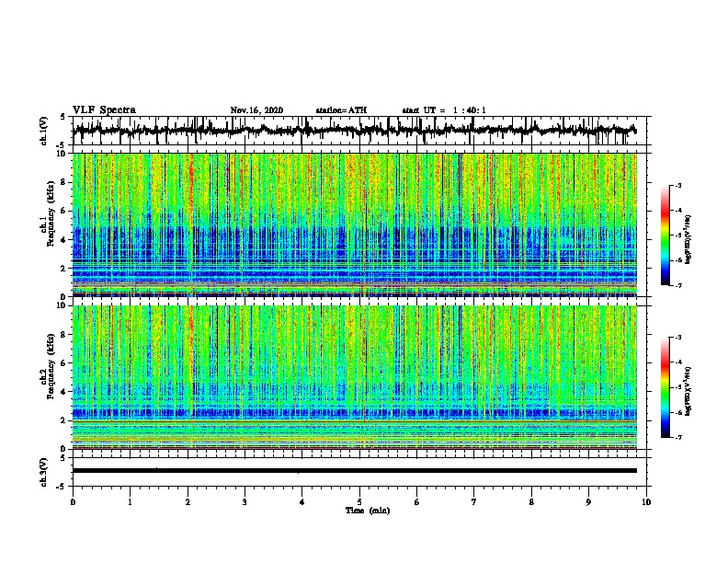The image size is (728, 563).
Task: Click the 'start UT = 1:40:1' label
Action: pyautogui.click(x=444, y=110)
